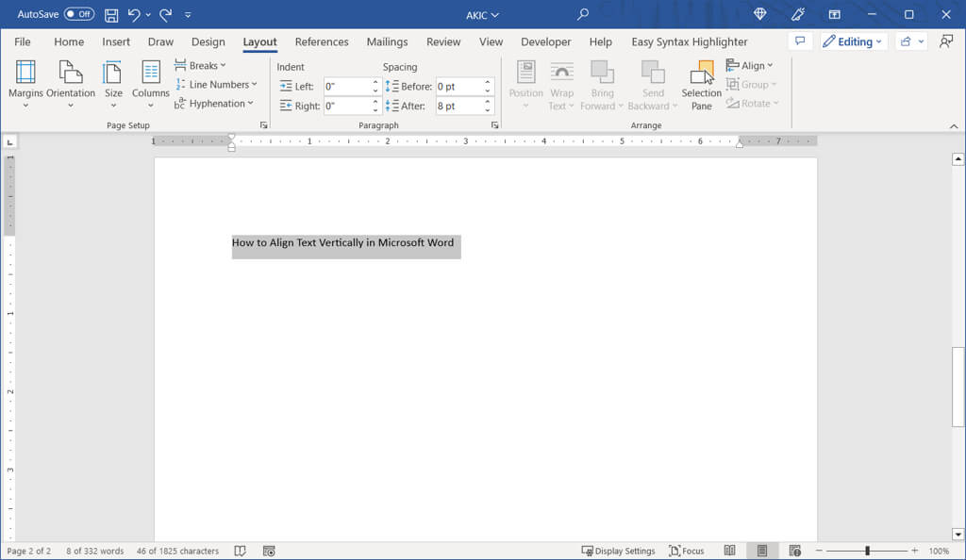Open the page Size menu
This screenshot has height=560, width=966.
click(x=113, y=83)
